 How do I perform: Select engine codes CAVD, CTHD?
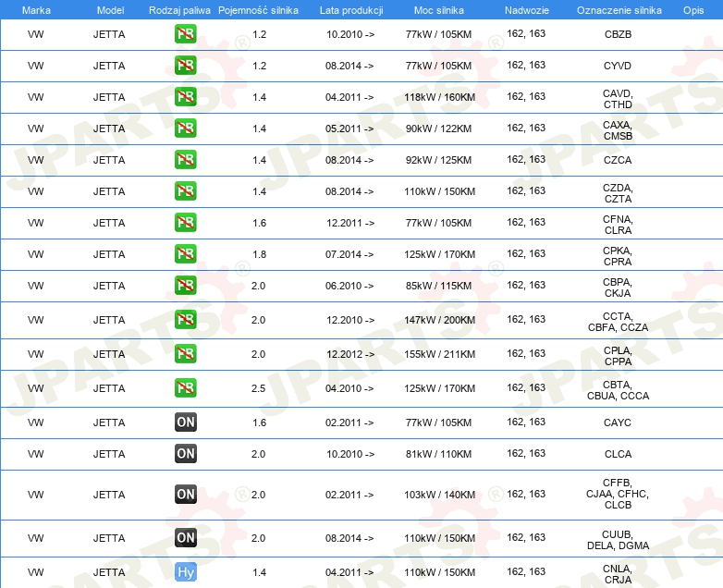[618, 99]
